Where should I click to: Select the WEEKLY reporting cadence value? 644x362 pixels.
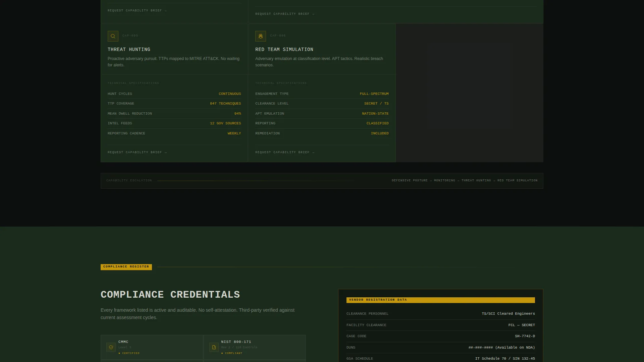[x=234, y=133]
